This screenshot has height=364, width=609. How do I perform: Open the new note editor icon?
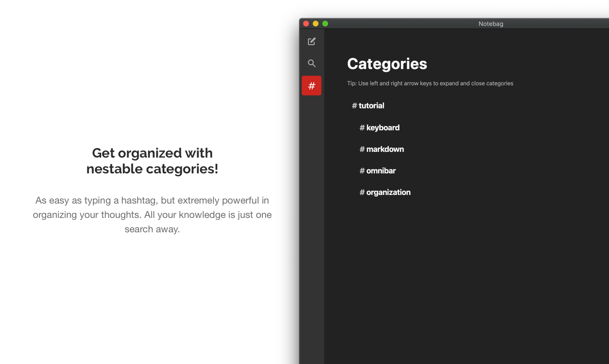point(312,42)
